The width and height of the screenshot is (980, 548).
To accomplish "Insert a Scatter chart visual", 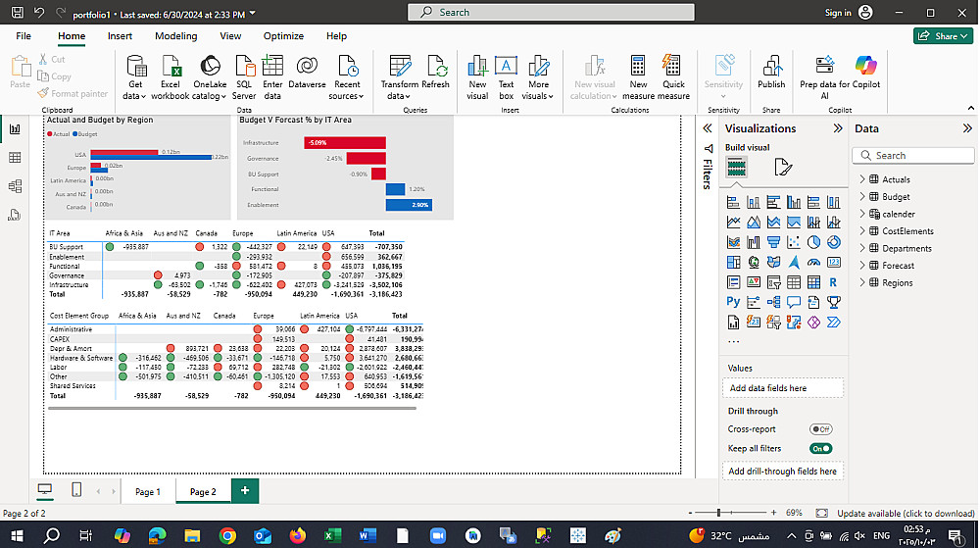I will point(793,242).
